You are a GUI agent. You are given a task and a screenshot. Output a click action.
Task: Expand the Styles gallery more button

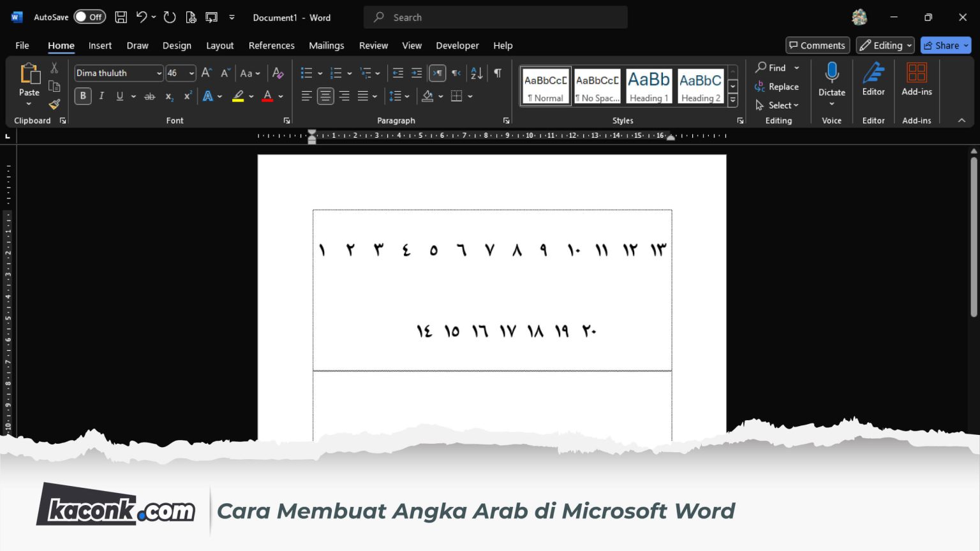click(x=733, y=100)
